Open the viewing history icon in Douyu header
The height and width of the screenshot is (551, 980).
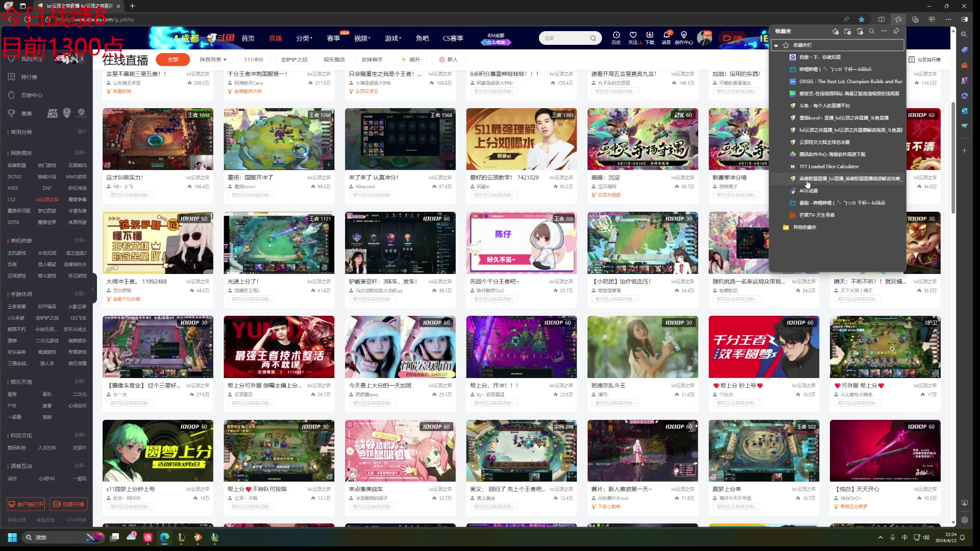(x=616, y=38)
